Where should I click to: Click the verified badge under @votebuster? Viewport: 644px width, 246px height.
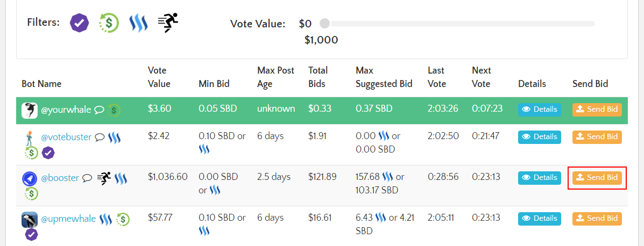(48, 153)
